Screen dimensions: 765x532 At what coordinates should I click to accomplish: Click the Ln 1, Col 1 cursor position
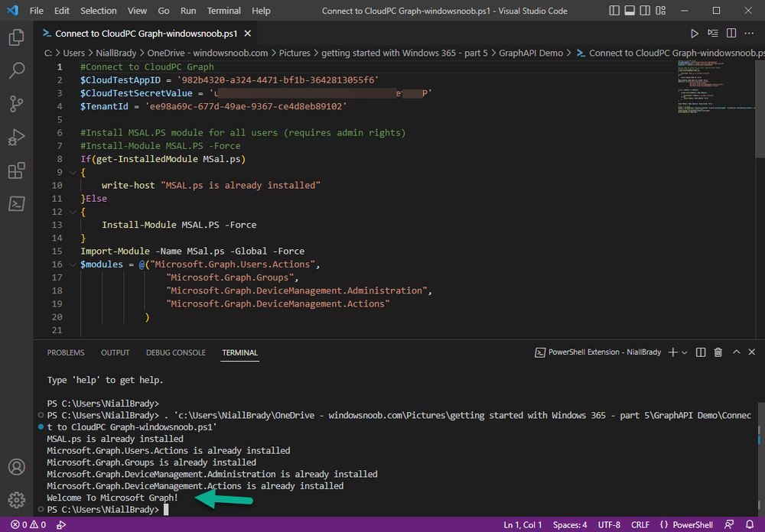(522, 524)
